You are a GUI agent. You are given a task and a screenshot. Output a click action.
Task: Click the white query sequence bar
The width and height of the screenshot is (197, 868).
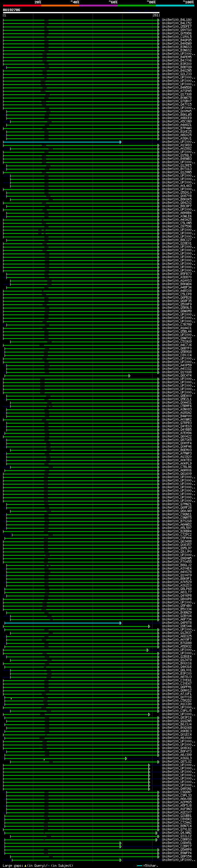[x=81, y=12]
